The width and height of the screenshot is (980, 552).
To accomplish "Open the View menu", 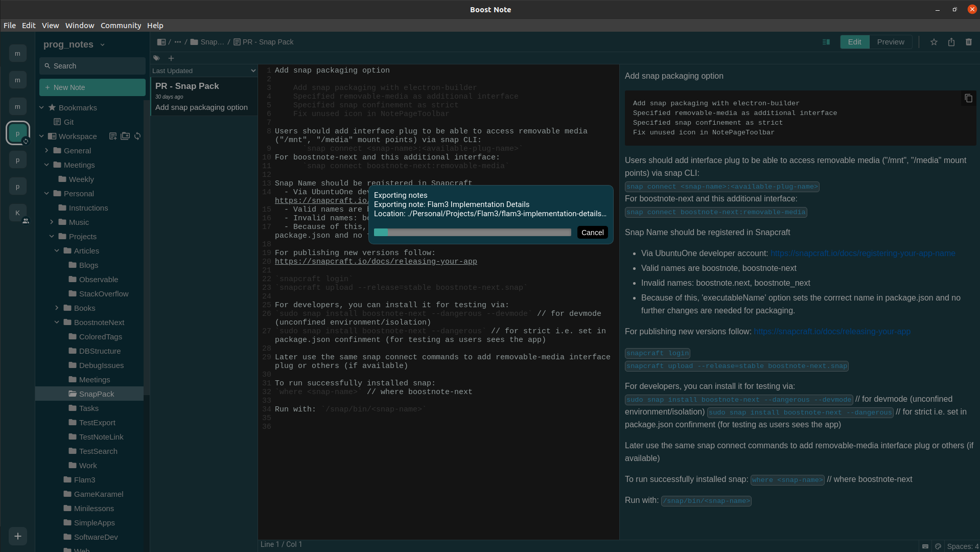I will point(50,26).
